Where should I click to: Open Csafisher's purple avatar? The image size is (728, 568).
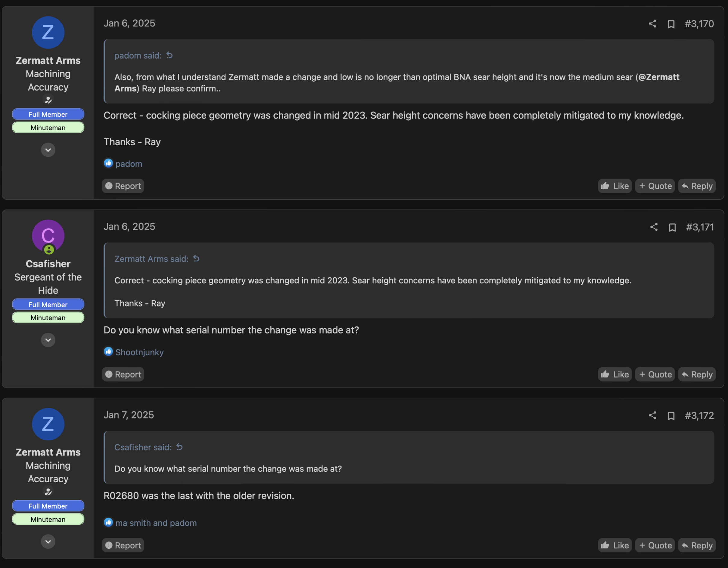(x=48, y=236)
